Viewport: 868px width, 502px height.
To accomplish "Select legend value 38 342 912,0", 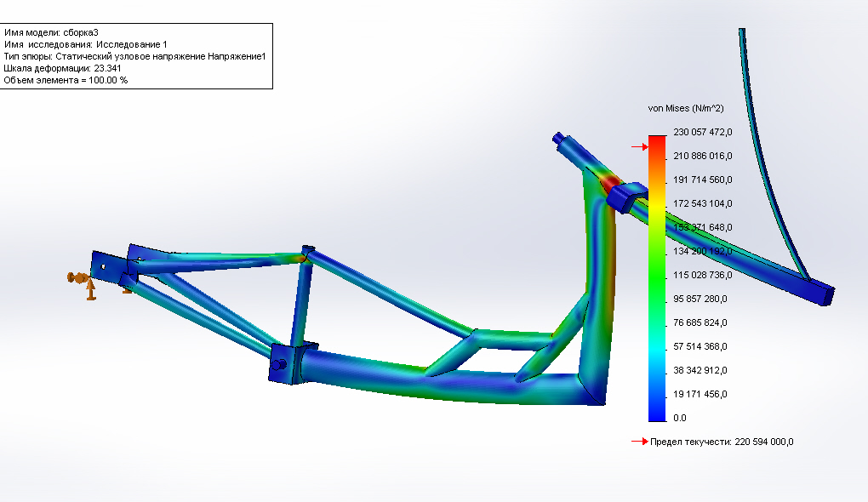I will coord(700,370).
